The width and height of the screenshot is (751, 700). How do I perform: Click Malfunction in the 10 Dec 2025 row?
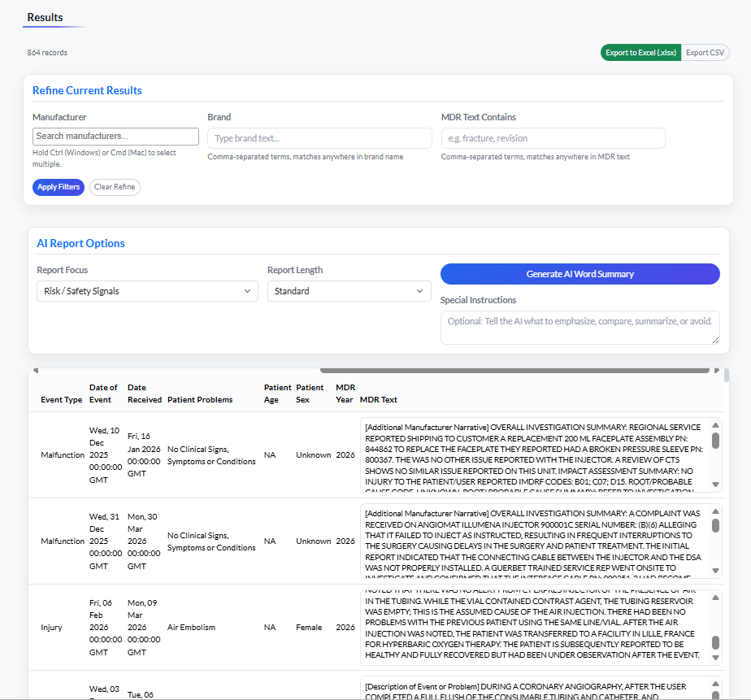(x=63, y=454)
